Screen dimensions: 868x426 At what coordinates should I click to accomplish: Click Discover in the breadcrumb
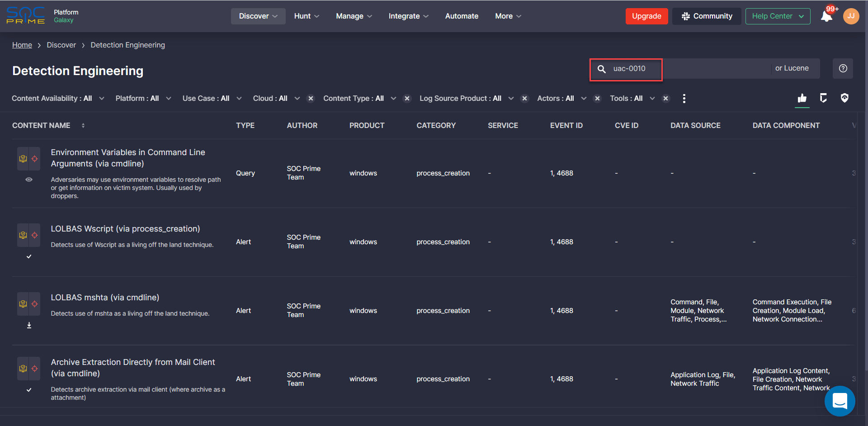(x=61, y=45)
